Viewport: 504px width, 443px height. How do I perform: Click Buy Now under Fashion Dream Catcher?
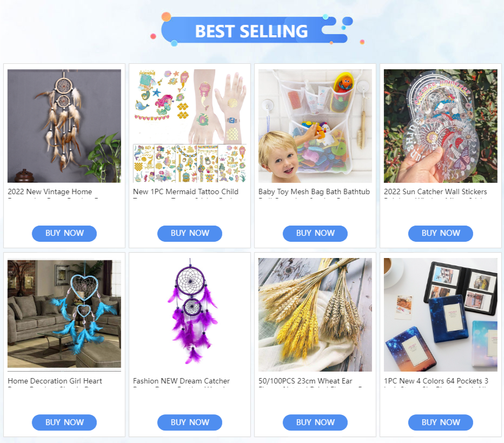point(190,422)
